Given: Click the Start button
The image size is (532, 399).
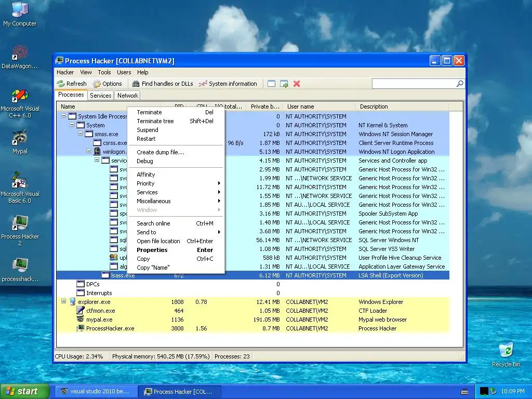Looking at the screenshot, I should click(25, 391).
